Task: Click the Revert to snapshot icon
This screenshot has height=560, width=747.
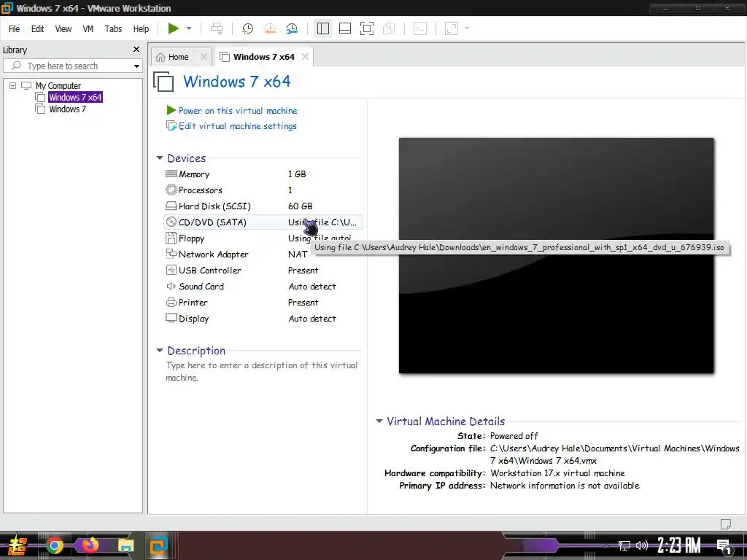Action: tap(270, 28)
